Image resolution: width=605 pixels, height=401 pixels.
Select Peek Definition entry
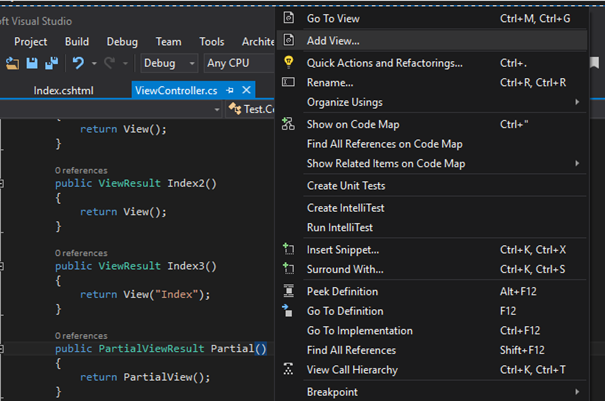pyautogui.click(x=432, y=291)
